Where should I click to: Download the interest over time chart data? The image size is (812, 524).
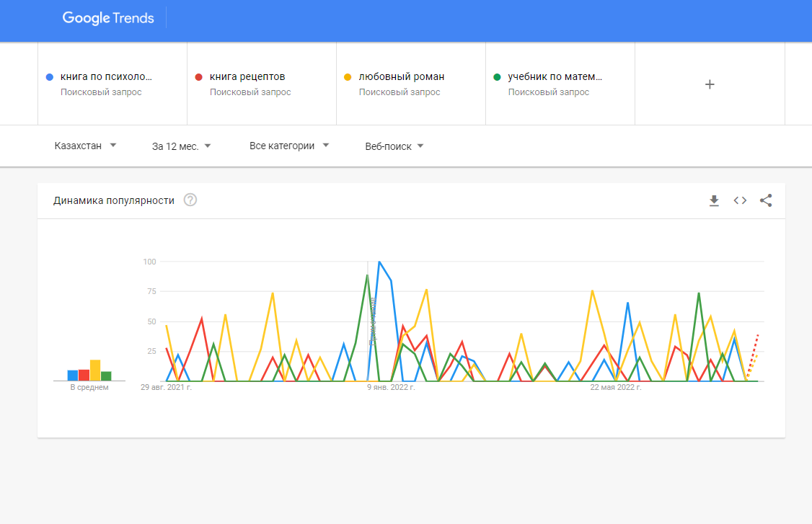[x=714, y=200]
